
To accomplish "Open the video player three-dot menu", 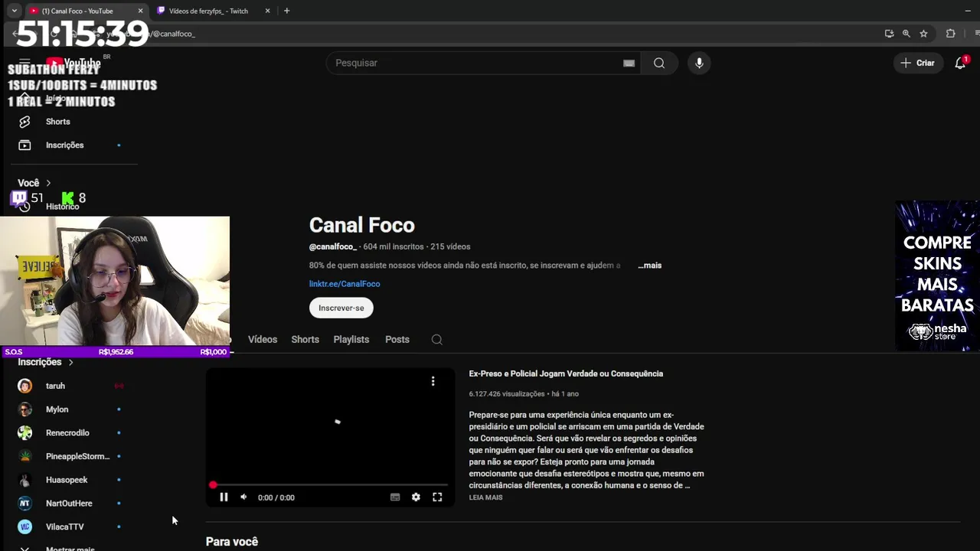I will point(433,381).
